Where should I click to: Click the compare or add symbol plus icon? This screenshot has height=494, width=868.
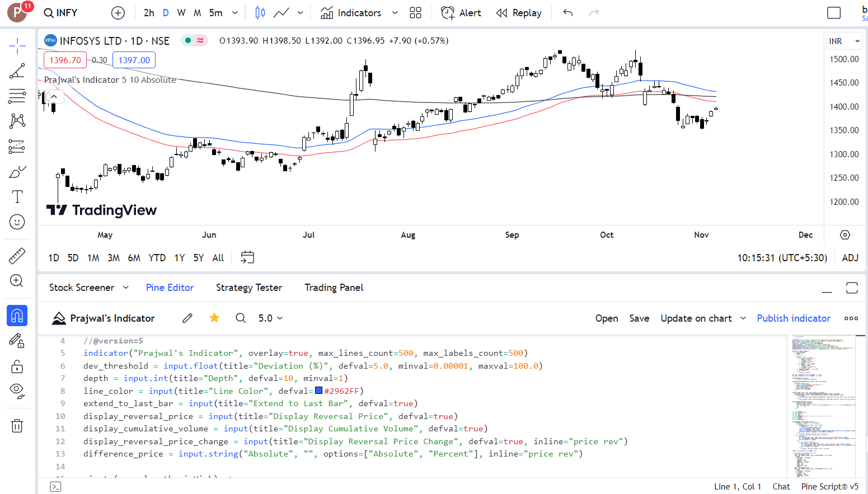(x=118, y=13)
